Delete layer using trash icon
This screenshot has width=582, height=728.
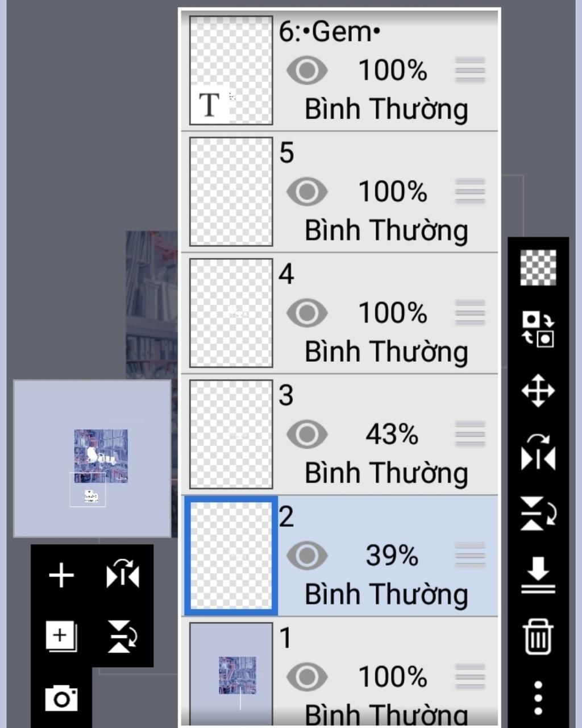(538, 637)
